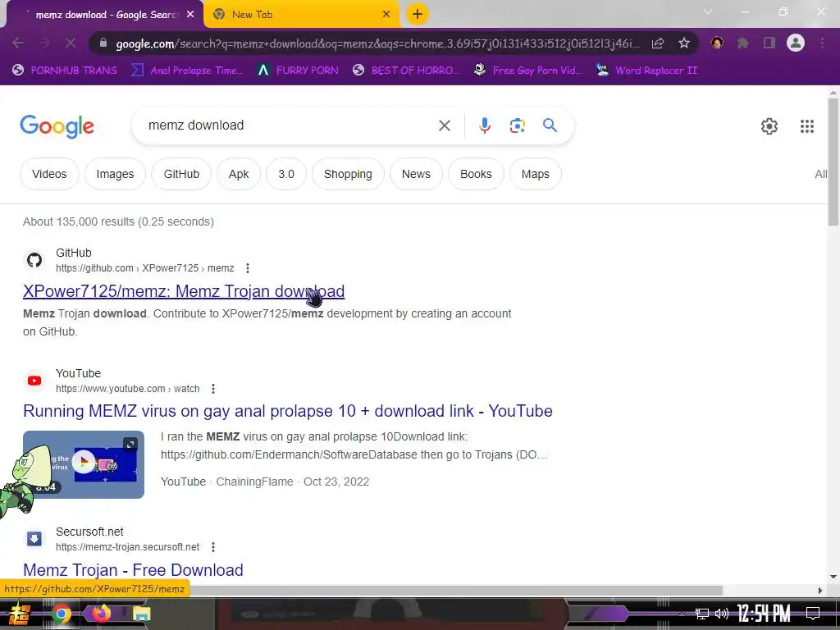This screenshot has height=630, width=840.
Task: Expand the YouTube video preview
Action: click(x=130, y=444)
